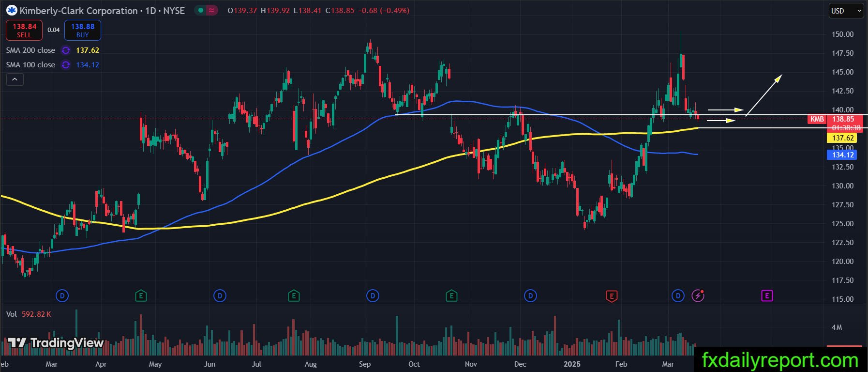Click the Jul label on time axis
Image resolution: width=868 pixels, height=372 pixels.
(256, 364)
